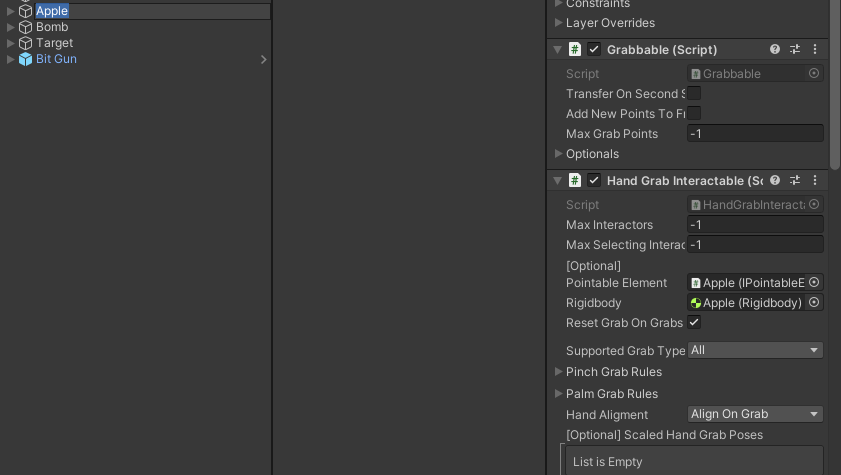The height and width of the screenshot is (475, 841).
Task: Collapse Hand Grab Interactable component
Action: tap(558, 181)
